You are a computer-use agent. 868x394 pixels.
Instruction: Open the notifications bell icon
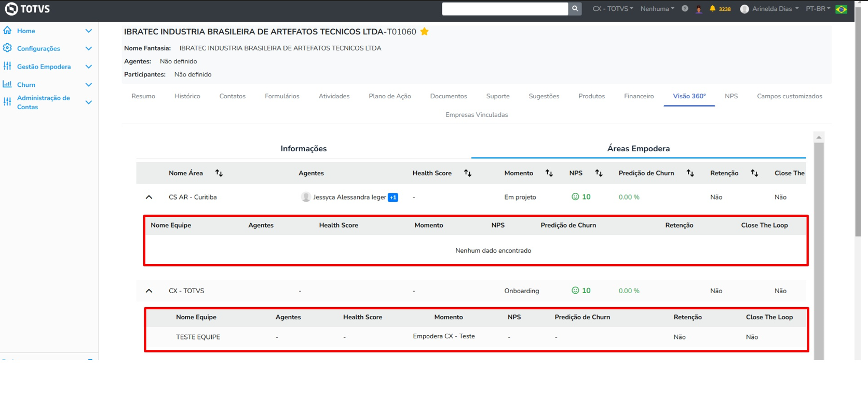point(712,9)
